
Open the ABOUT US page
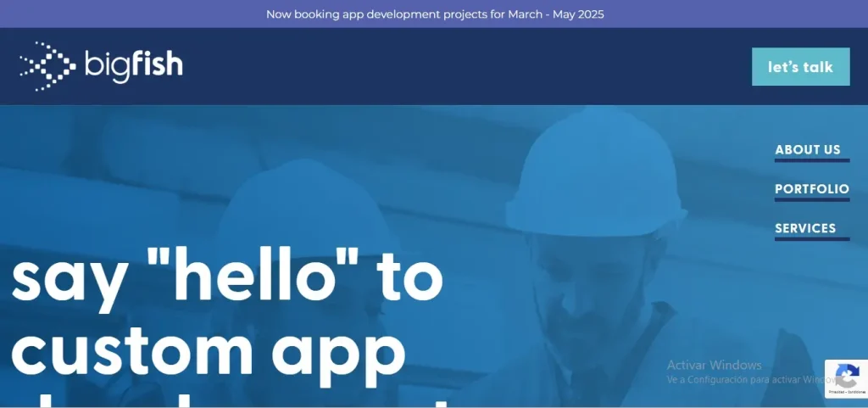tap(807, 149)
